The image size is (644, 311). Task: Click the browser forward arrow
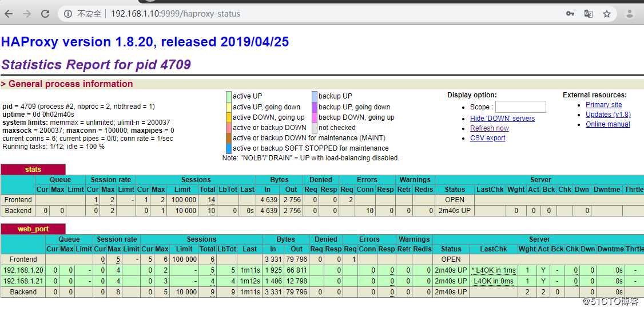[27, 14]
